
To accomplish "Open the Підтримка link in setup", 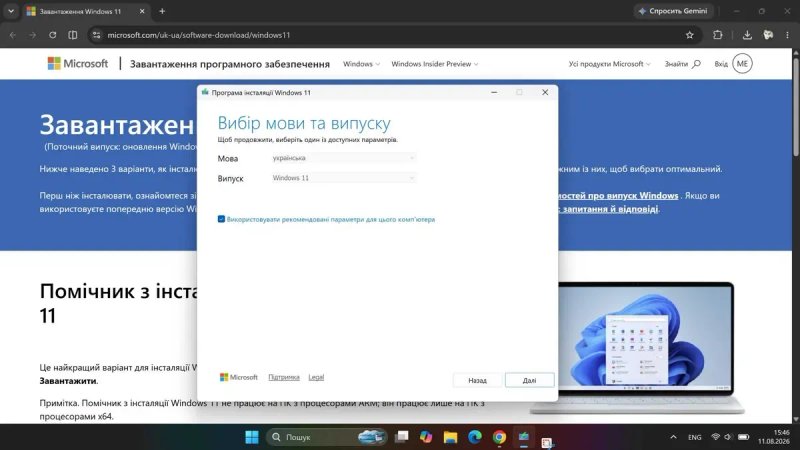I will pos(284,377).
